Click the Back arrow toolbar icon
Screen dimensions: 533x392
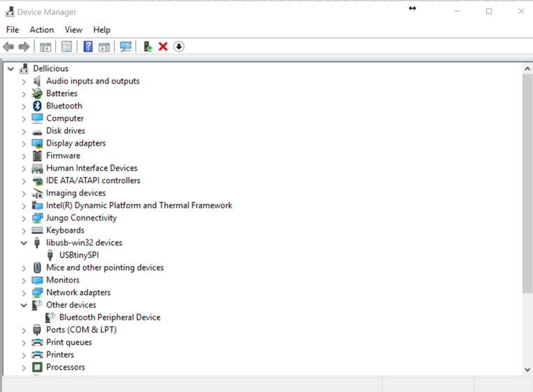[x=8, y=47]
